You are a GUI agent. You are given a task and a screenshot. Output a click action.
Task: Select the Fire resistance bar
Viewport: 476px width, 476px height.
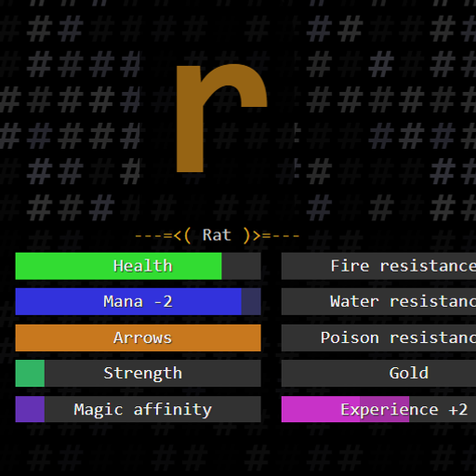(378, 266)
